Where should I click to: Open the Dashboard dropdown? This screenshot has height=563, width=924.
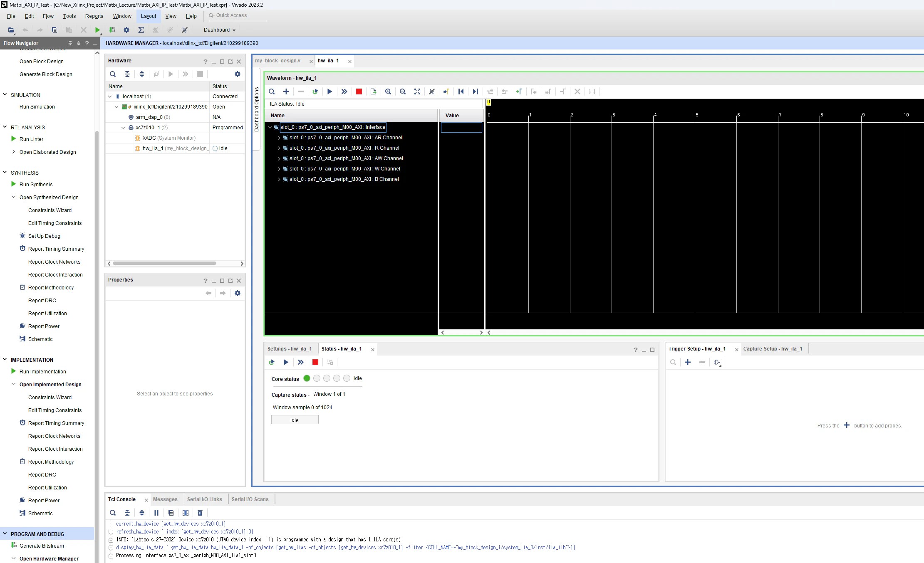219,30
